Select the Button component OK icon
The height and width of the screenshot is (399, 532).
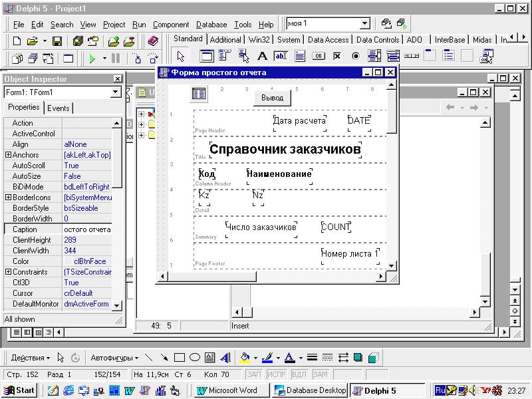coord(319,56)
